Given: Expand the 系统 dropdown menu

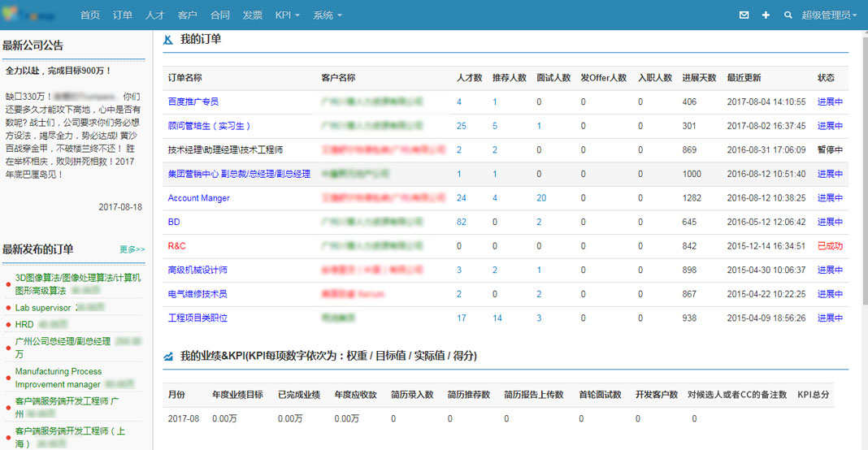Looking at the screenshot, I should pos(328,15).
